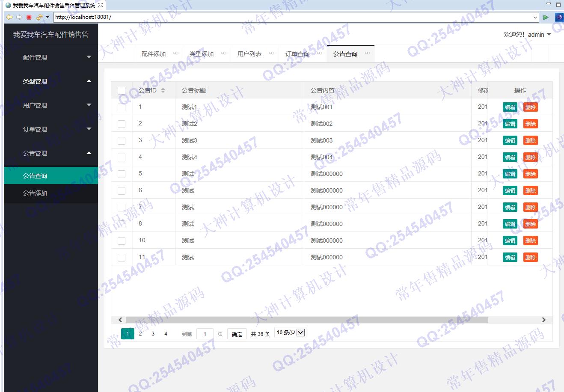Toggle the select-all checkbox in table header
The image size is (564, 392).
point(122,91)
